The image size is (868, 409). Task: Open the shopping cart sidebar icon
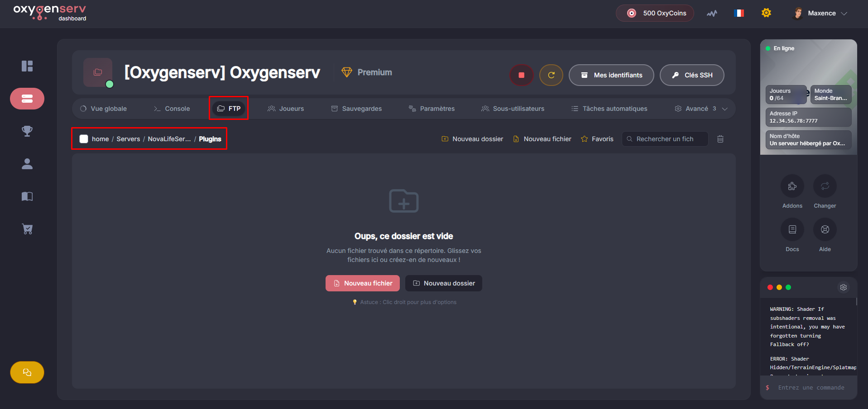(27, 229)
